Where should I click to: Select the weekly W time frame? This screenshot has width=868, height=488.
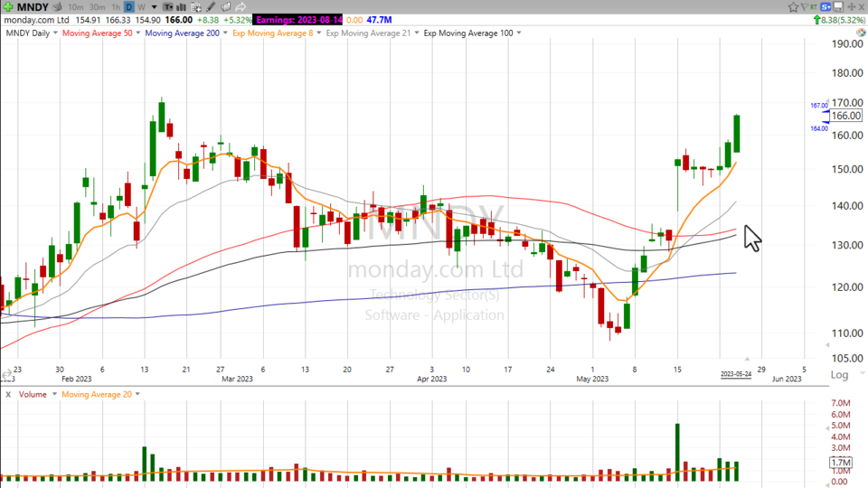pos(141,7)
